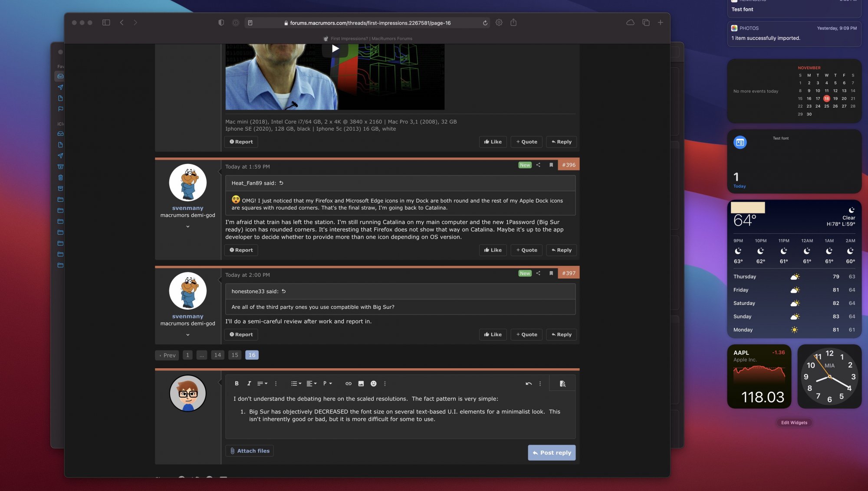Jump to Heat_Fan89's original quoted post
868x491 pixels.
tap(281, 183)
